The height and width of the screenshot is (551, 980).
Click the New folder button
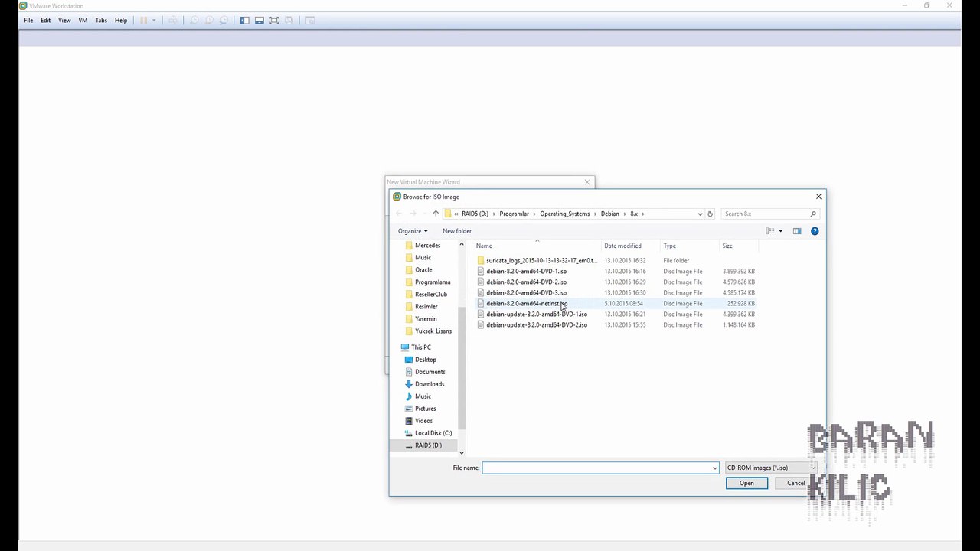(457, 231)
